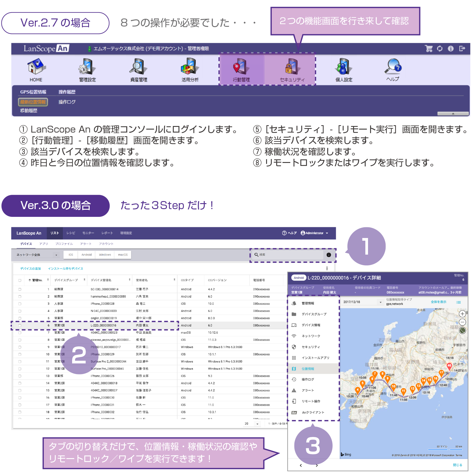Click into the 検索 search field
The image size is (475, 476).
[x=288, y=255]
